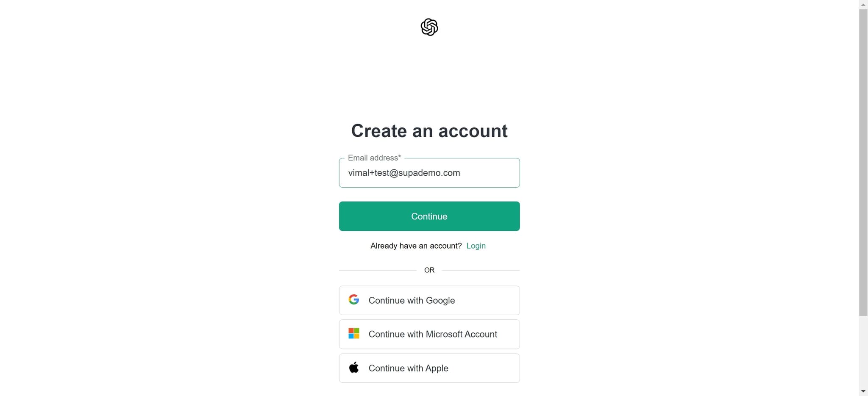Screen dimensions: 868x396
Task: Click the Create an account heading
Action: coord(429,131)
